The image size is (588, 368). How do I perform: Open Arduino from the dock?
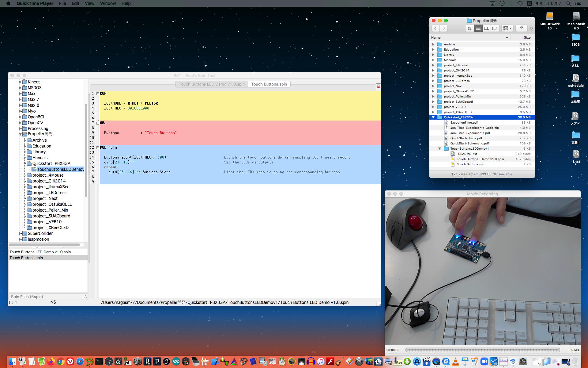point(176,362)
